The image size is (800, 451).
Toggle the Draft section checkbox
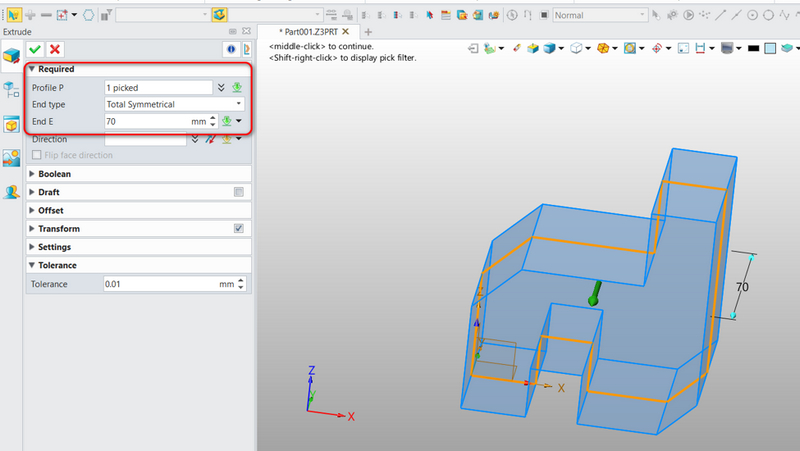tap(239, 192)
